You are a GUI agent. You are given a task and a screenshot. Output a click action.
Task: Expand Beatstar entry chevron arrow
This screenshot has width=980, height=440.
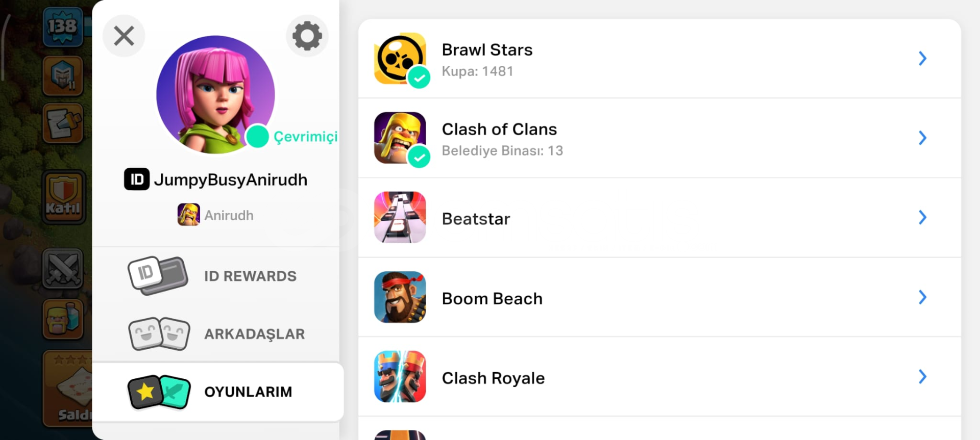(x=922, y=217)
